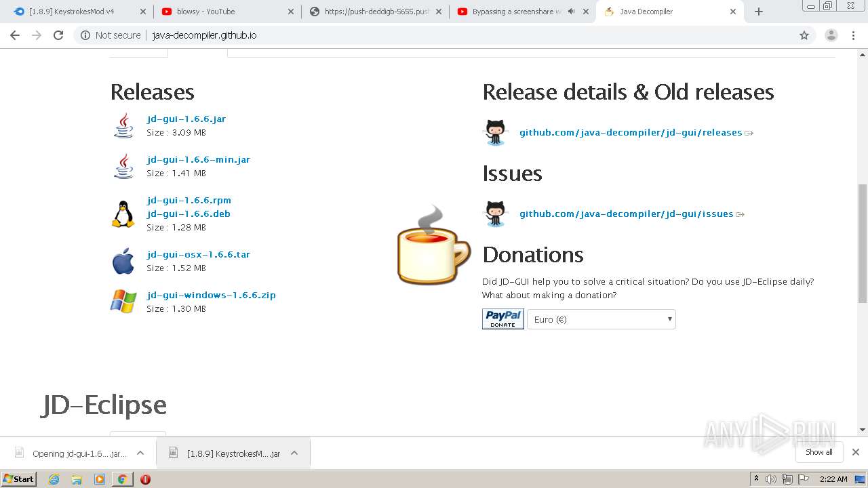Viewport: 868px width, 488px height.
Task: Click the scrollbar down arrow
Action: click(863, 430)
